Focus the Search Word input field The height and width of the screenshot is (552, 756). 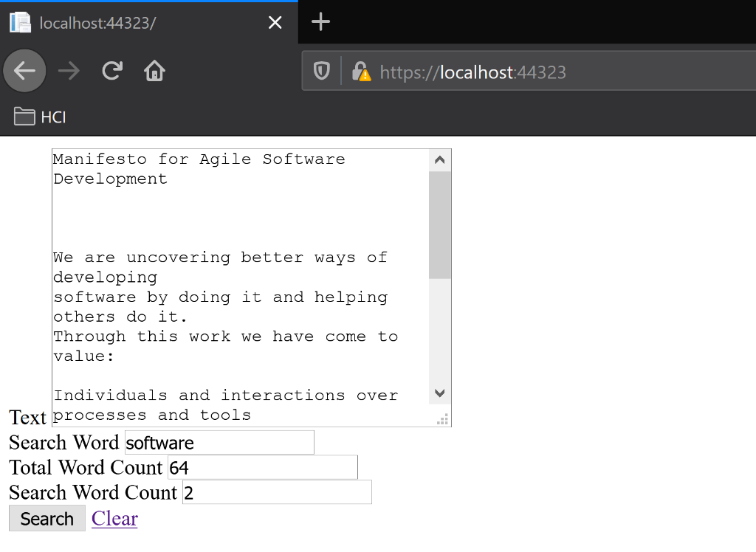219,443
